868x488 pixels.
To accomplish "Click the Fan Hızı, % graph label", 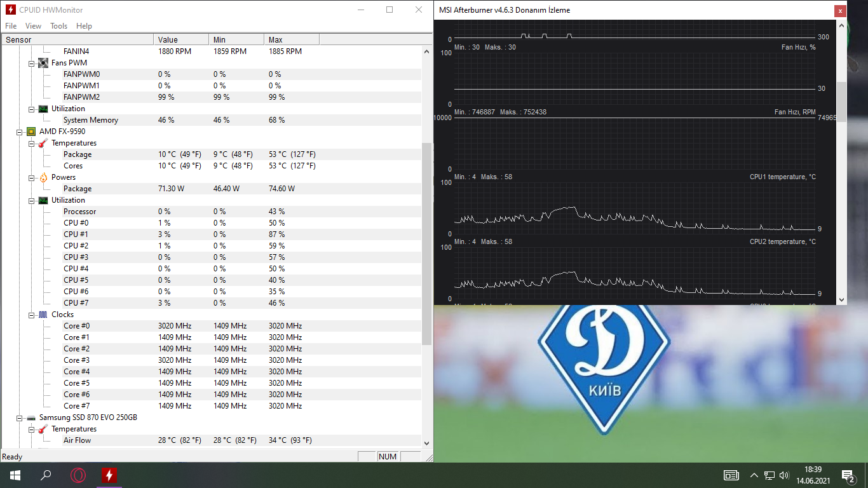I will tap(799, 48).
